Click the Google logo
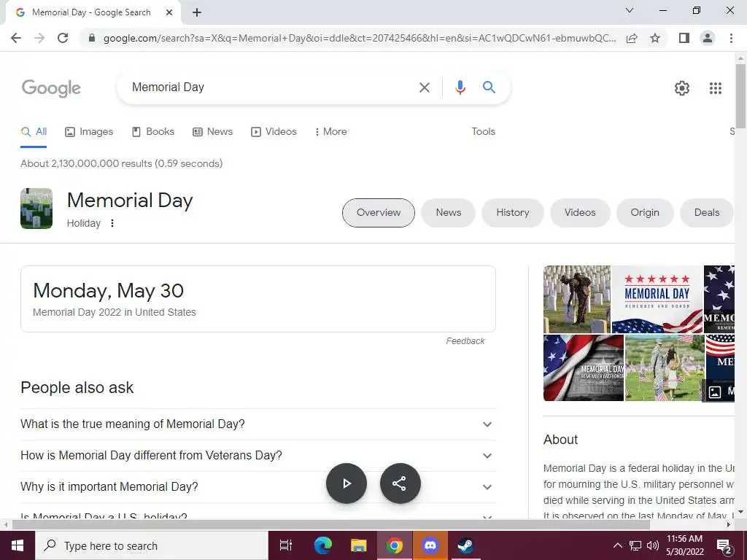 (x=52, y=88)
